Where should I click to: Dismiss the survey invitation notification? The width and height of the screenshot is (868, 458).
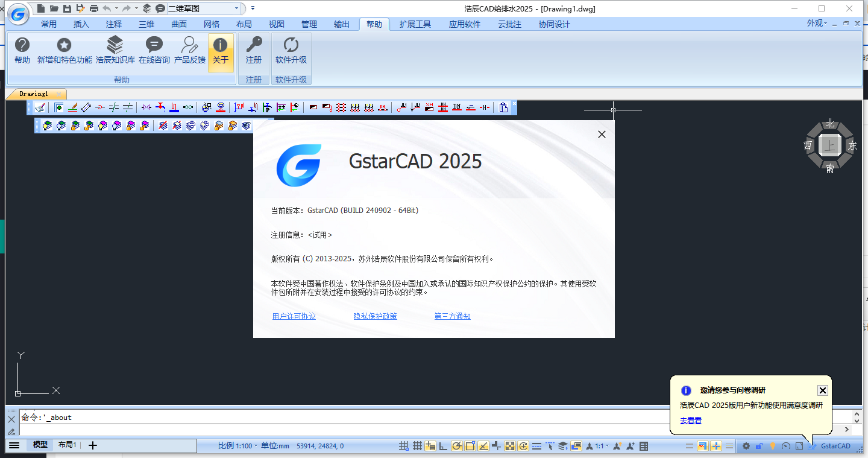[823, 390]
